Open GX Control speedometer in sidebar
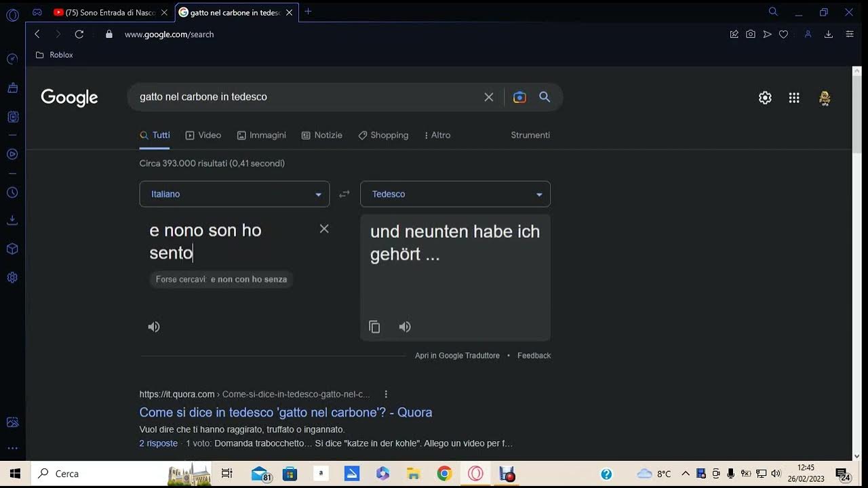Image resolution: width=868 pixels, height=488 pixels. click(x=12, y=59)
